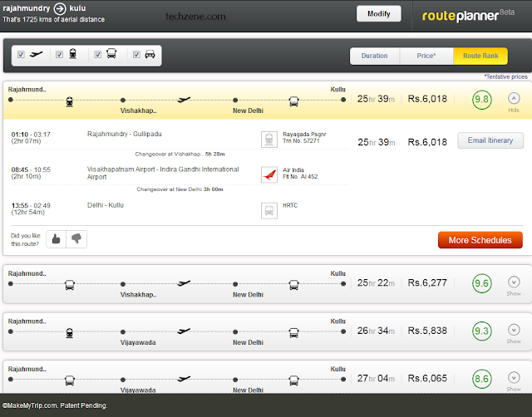Give thumbs up to this route

point(57,239)
